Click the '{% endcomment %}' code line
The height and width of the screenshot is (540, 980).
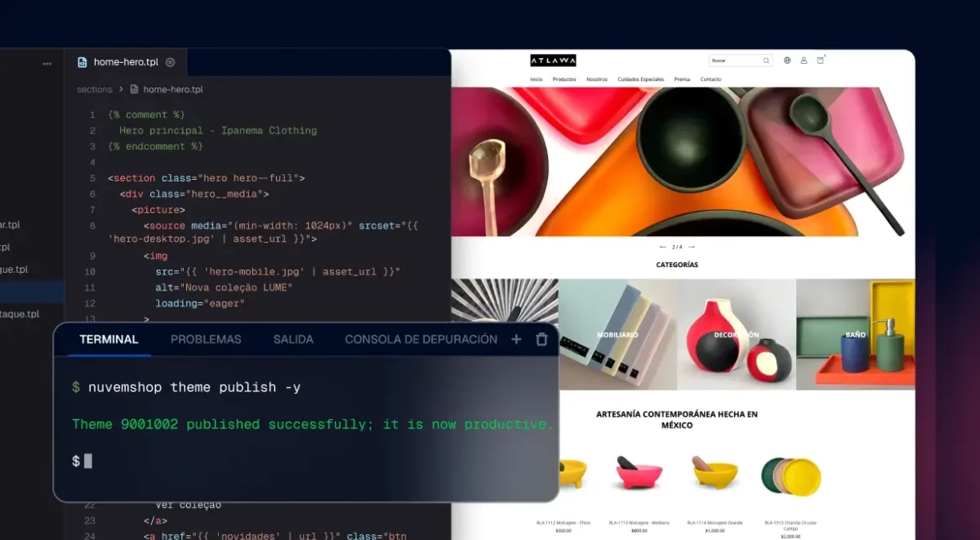[155, 146]
